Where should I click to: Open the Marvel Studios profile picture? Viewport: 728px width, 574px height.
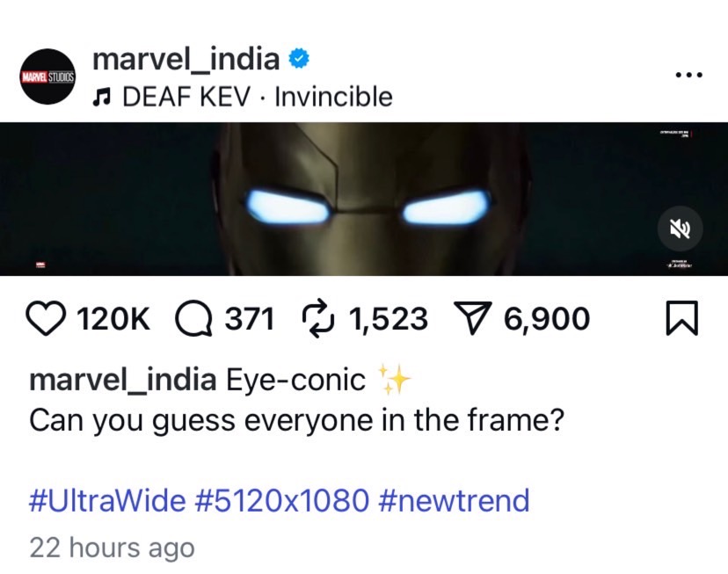48,77
